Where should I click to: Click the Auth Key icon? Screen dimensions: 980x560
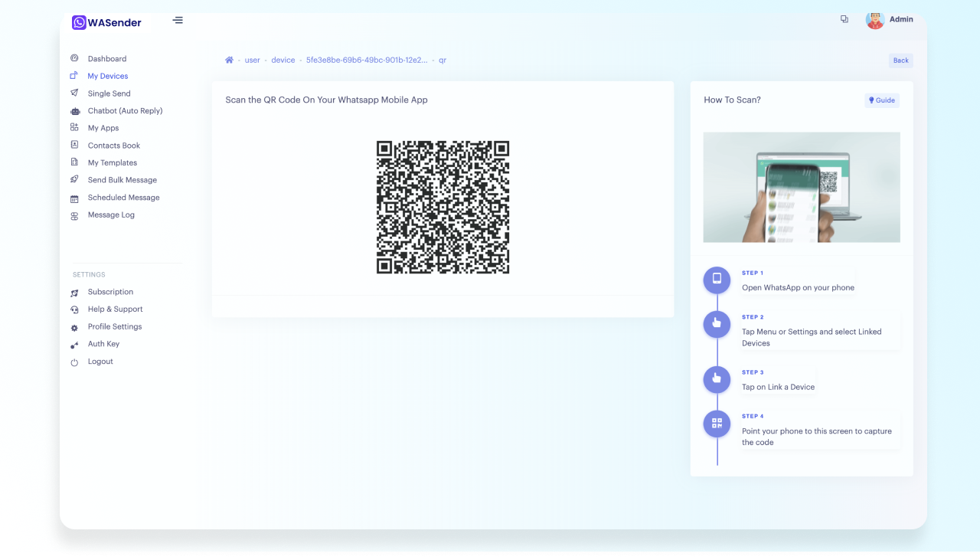[74, 345]
